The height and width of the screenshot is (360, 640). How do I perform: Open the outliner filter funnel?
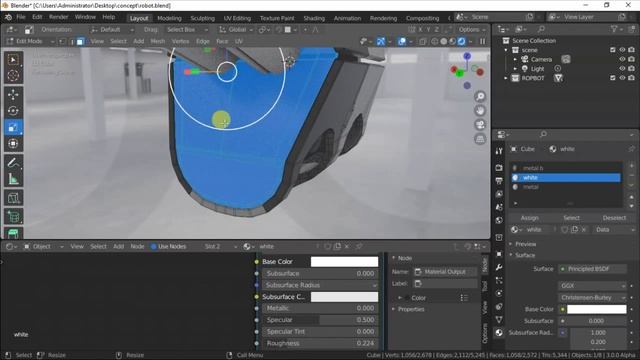point(614,29)
